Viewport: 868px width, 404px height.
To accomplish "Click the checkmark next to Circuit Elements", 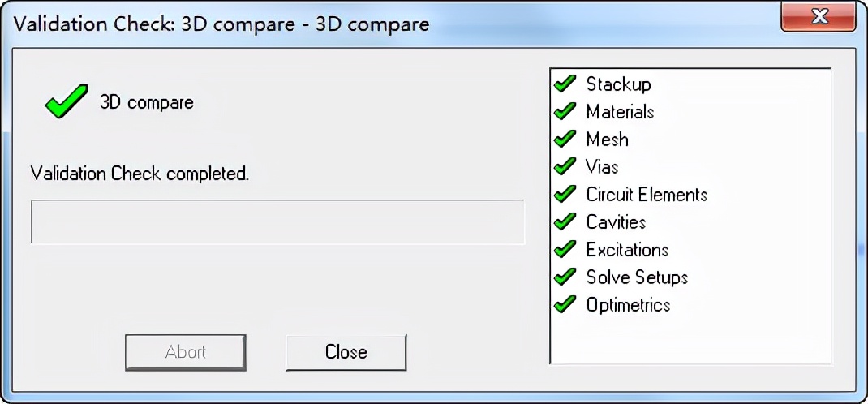I will (565, 194).
